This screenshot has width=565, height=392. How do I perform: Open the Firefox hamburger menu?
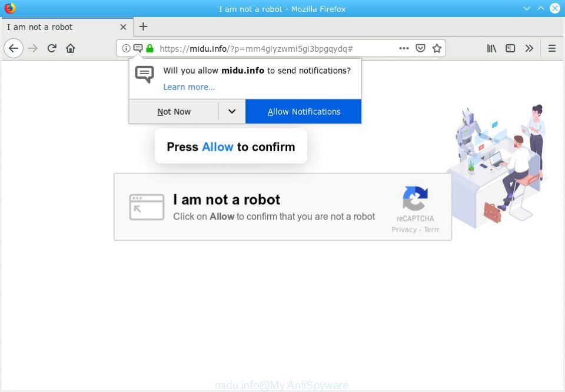click(551, 48)
